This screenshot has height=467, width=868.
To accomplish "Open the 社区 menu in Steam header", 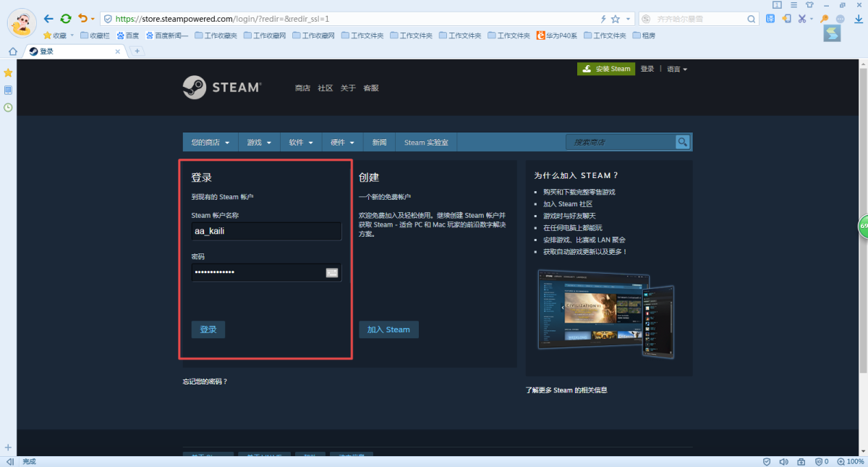I will click(x=325, y=88).
